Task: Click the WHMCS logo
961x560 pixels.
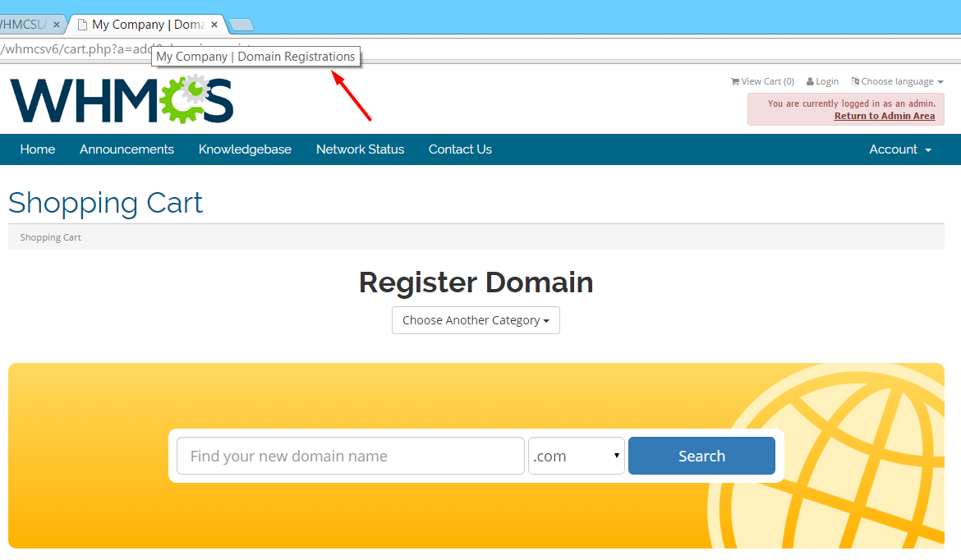Action: tap(122, 100)
